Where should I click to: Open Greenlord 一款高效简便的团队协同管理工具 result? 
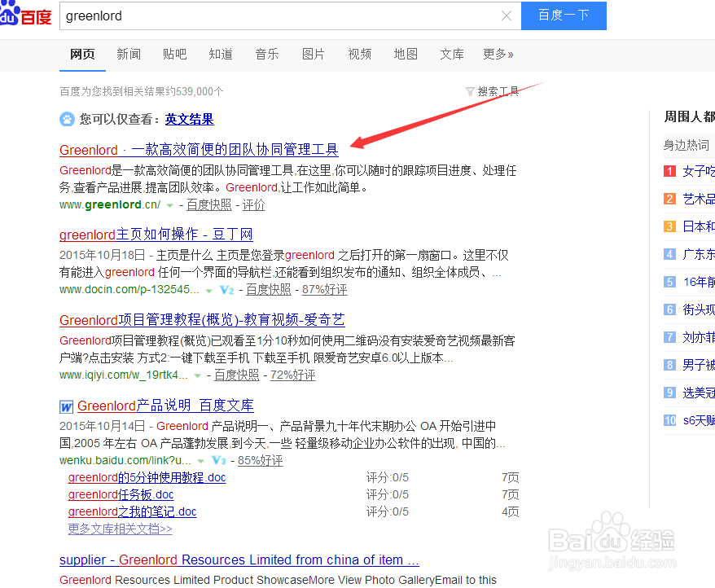coord(199,150)
